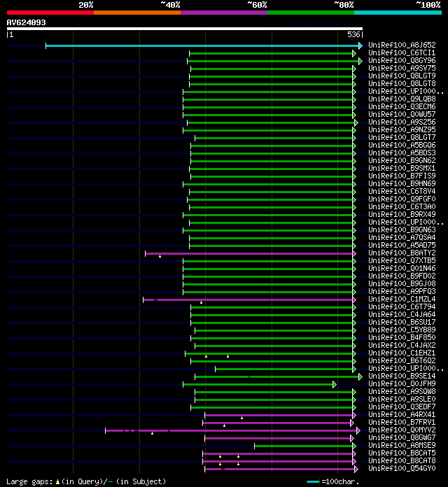The height and width of the screenshot is (487, 448).
Task: Select the UniRef100_B9RX49 entry
Action: click(402, 214)
